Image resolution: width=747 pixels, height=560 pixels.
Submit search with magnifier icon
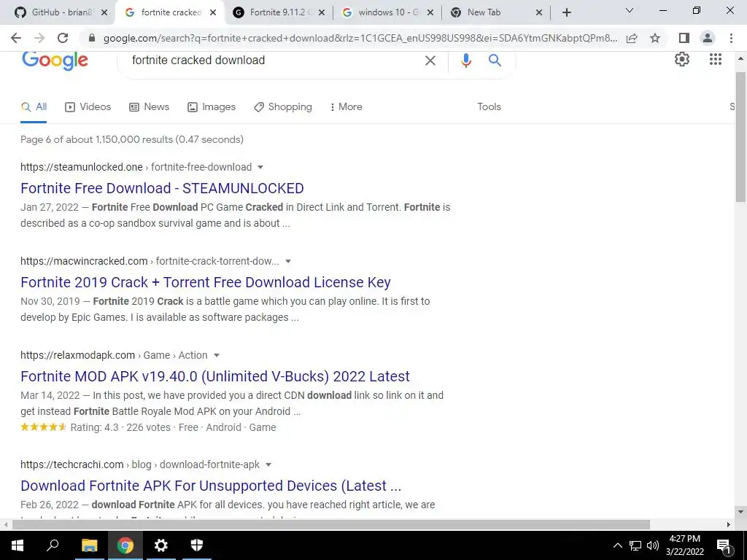click(x=495, y=61)
